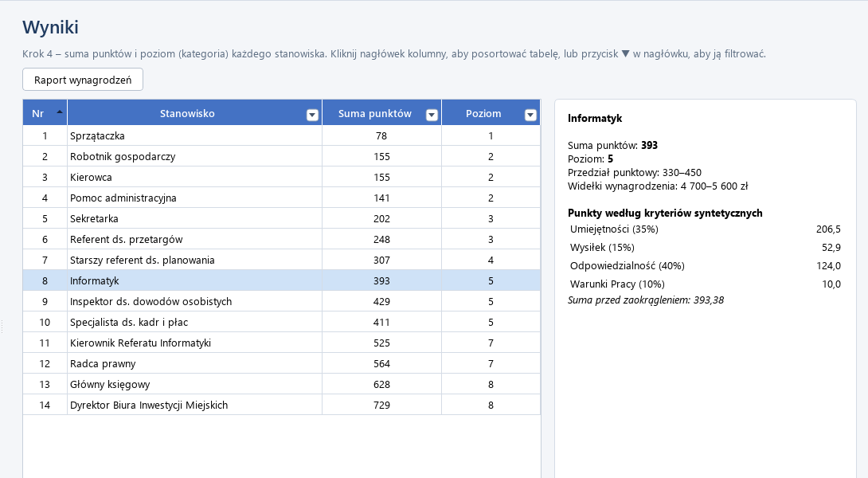Select the Referent ds. przetargów row
868x478 pixels.
point(281,239)
